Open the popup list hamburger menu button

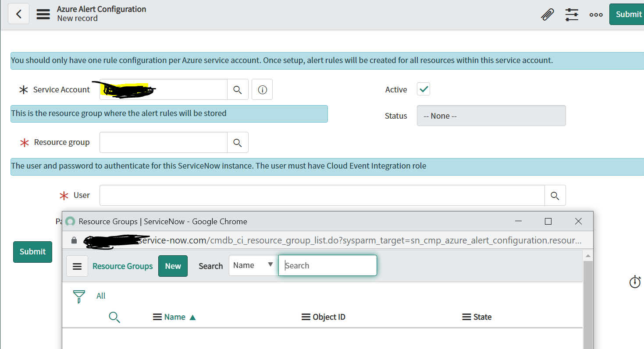pyautogui.click(x=77, y=266)
